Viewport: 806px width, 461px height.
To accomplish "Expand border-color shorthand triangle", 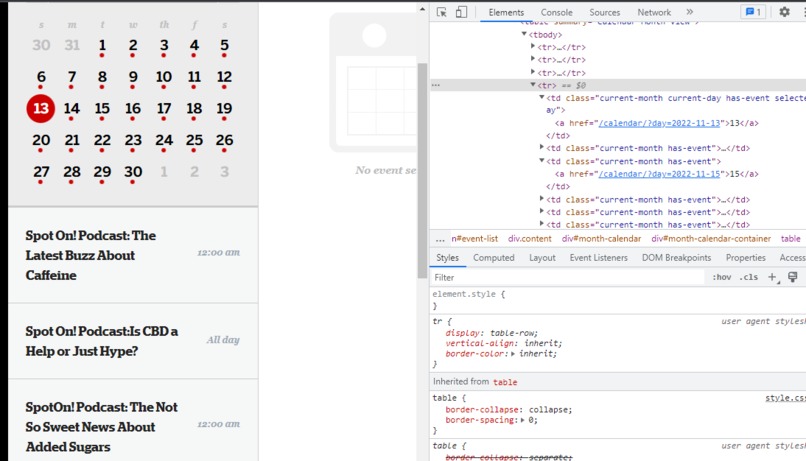I will click(513, 354).
